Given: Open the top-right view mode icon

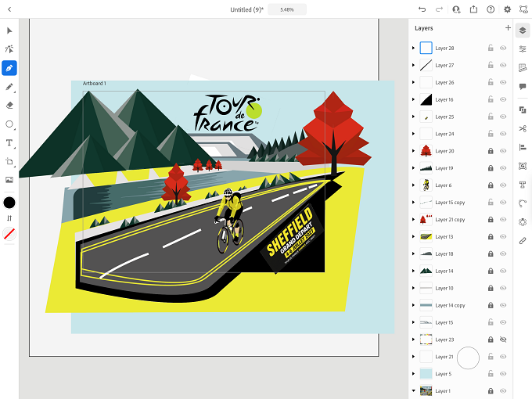Looking at the screenshot, I should tap(523, 9).
